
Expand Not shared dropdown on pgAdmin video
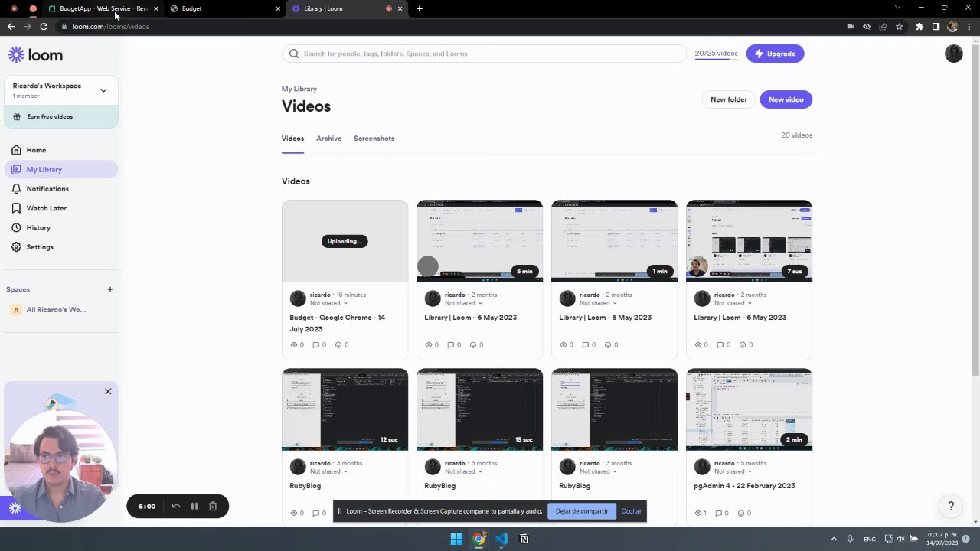pos(733,471)
